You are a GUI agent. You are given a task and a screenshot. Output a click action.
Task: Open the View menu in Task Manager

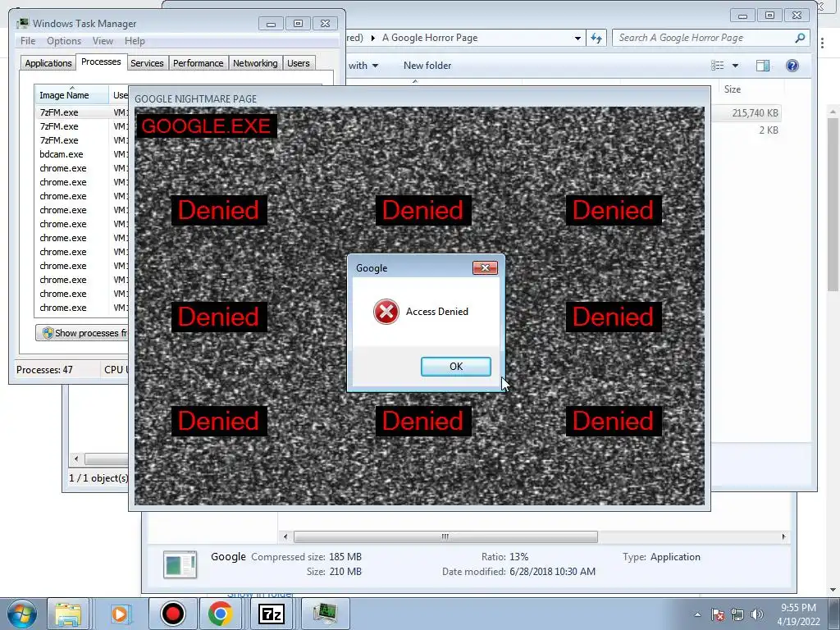click(x=103, y=41)
